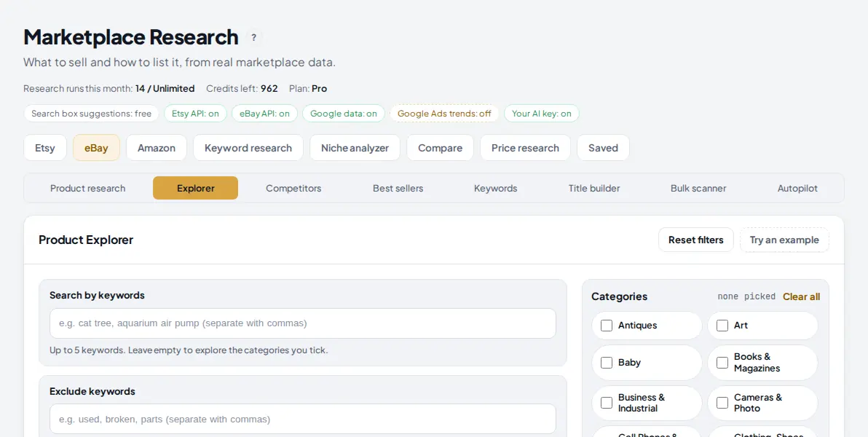Open the Keywords sub-tab

(495, 189)
